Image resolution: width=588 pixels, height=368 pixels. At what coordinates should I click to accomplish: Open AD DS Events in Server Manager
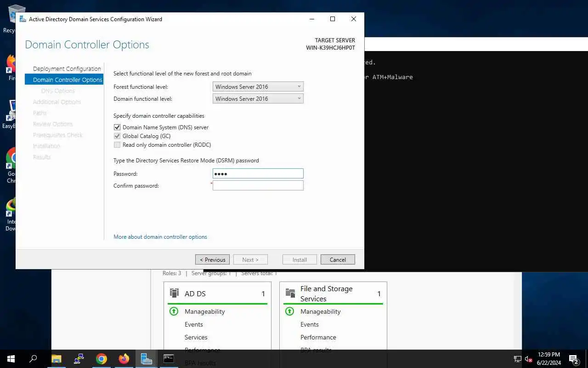194,324
